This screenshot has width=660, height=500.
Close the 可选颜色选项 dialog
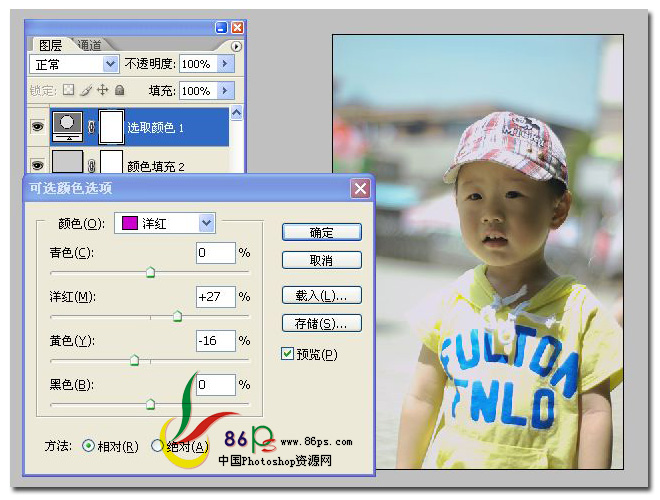[360, 188]
